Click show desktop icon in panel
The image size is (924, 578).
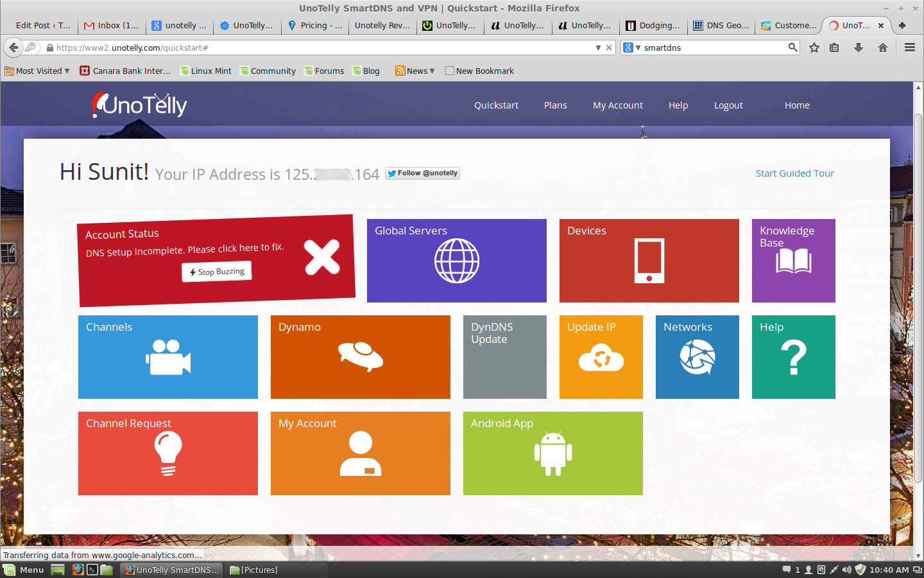(x=58, y=570)
